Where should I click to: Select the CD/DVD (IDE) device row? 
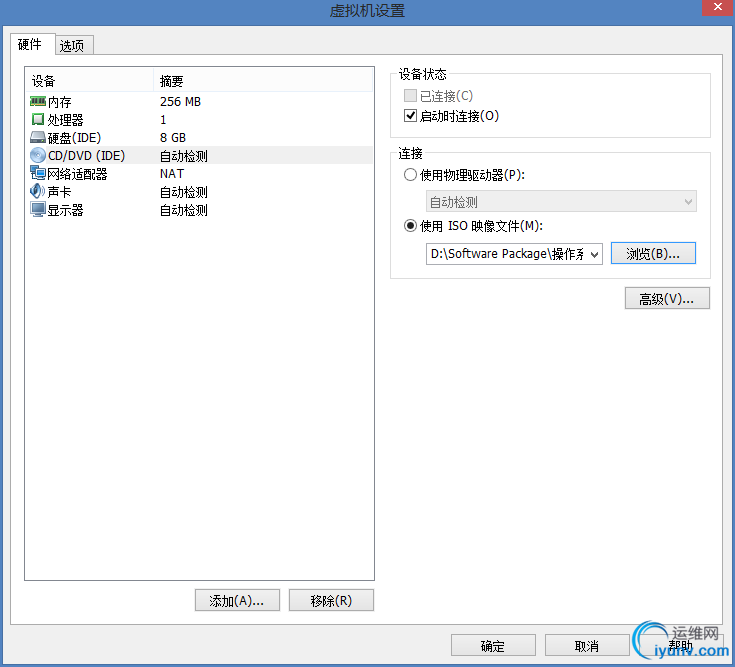(200, 155)
